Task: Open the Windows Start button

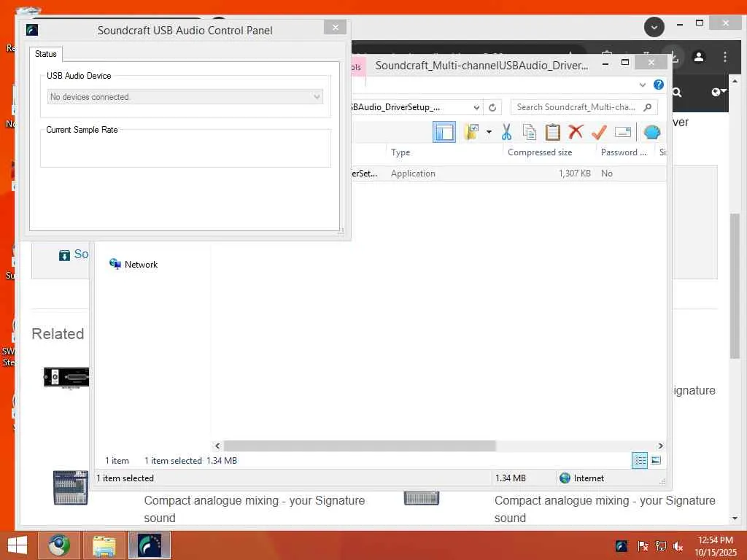Action: click(x=18, y=545)
